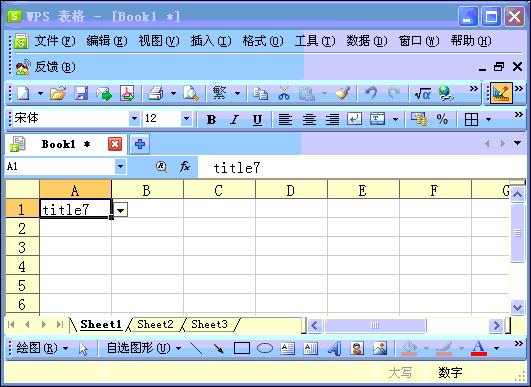Viewport: 531px width, 387px height.
Task: Open the 数据(D) menu
Action: 367,41
